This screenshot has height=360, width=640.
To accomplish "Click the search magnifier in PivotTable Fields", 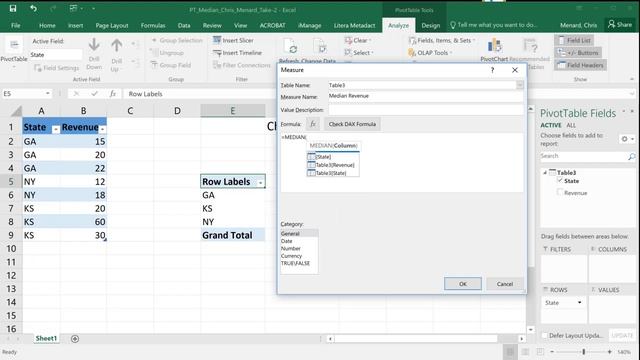I will pyautogui.click(x=631, y=156).
